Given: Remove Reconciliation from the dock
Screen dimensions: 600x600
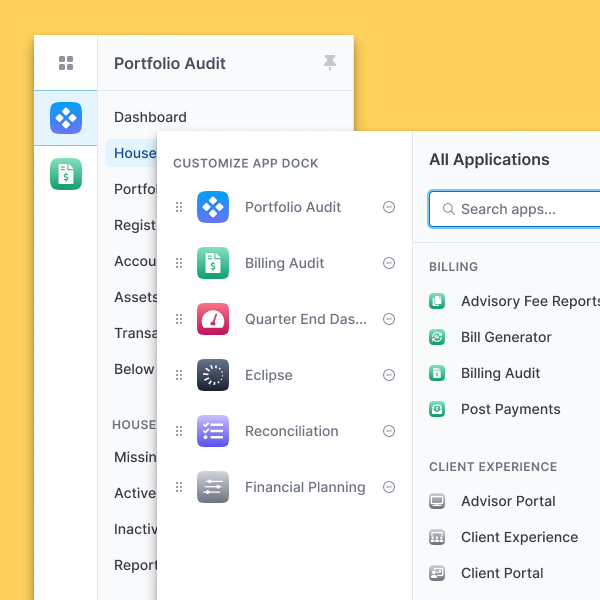Looking at the screenshot, I should [x=389, y=431].
